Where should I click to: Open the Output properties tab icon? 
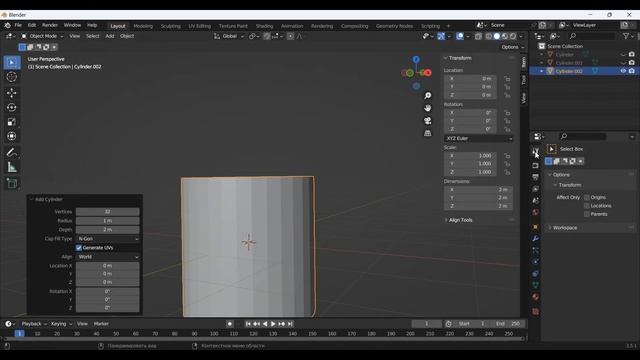[536, 177]
